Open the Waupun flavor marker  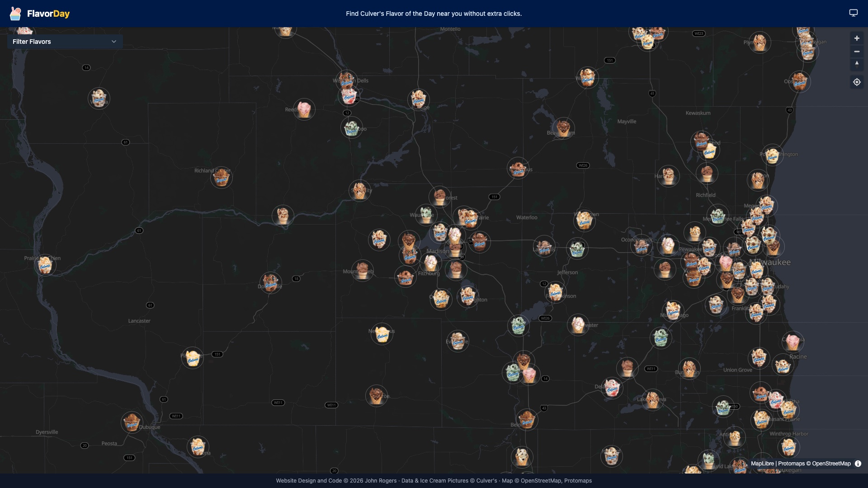(588, 78)
